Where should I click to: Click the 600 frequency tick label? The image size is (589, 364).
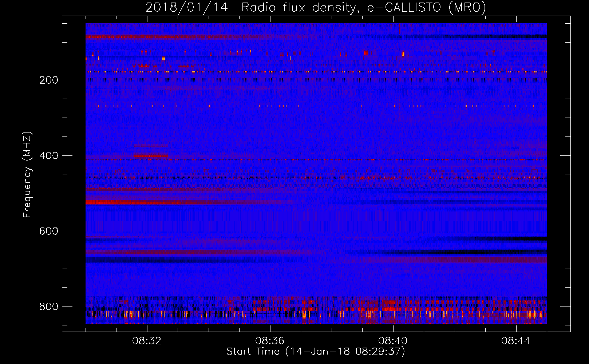click(49, 232)
